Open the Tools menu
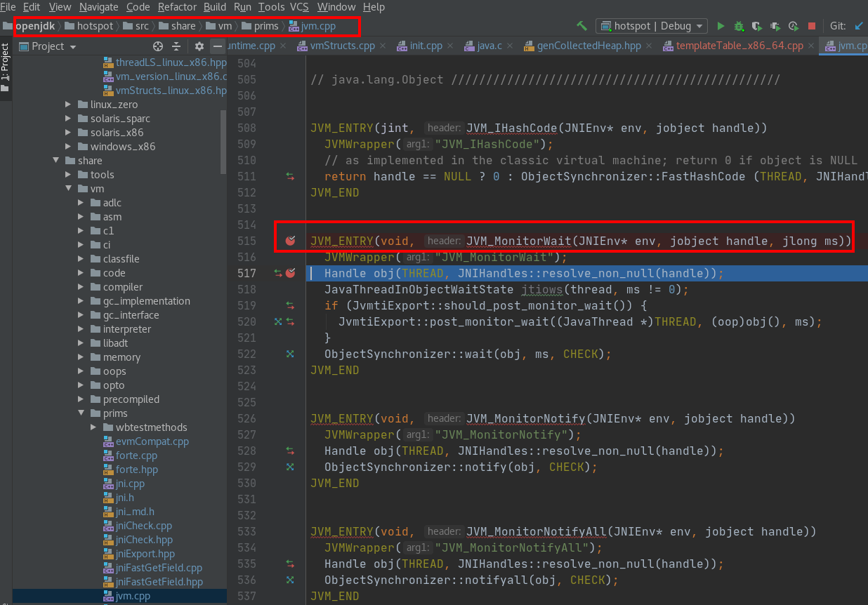 [271, 7]
